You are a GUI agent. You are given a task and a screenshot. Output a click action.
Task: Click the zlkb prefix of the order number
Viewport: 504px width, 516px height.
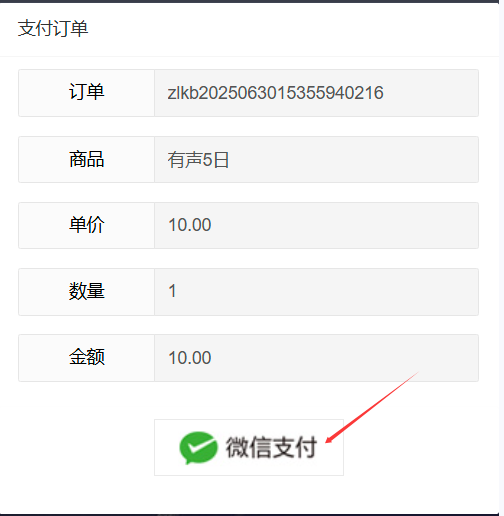(183, 93)
